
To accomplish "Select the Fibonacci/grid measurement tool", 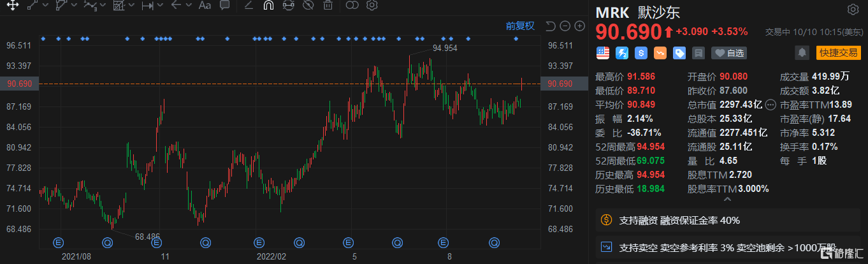I will 119,6.
